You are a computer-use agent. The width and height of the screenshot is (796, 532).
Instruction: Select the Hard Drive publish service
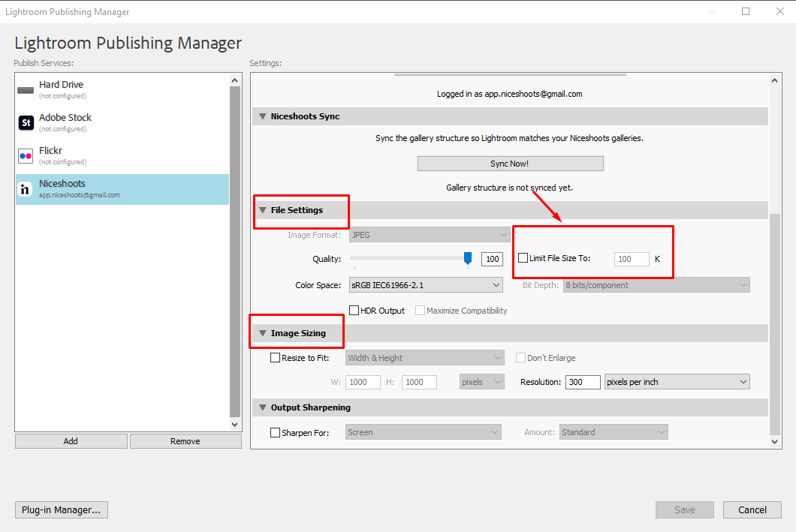pyautogui.click(x=122, y=90)
